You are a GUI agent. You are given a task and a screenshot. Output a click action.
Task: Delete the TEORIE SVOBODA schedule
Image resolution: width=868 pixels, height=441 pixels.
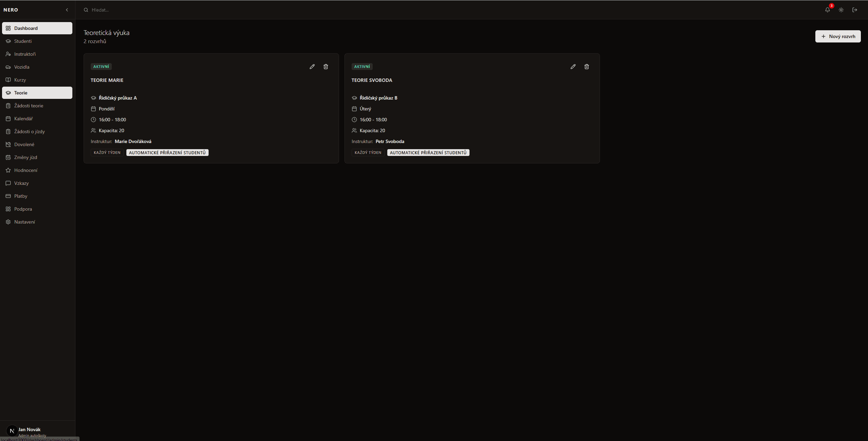pyautogui.click(x=586, y=67)
